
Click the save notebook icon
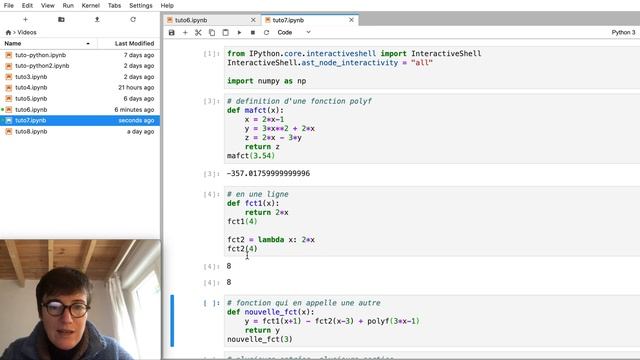171,32
